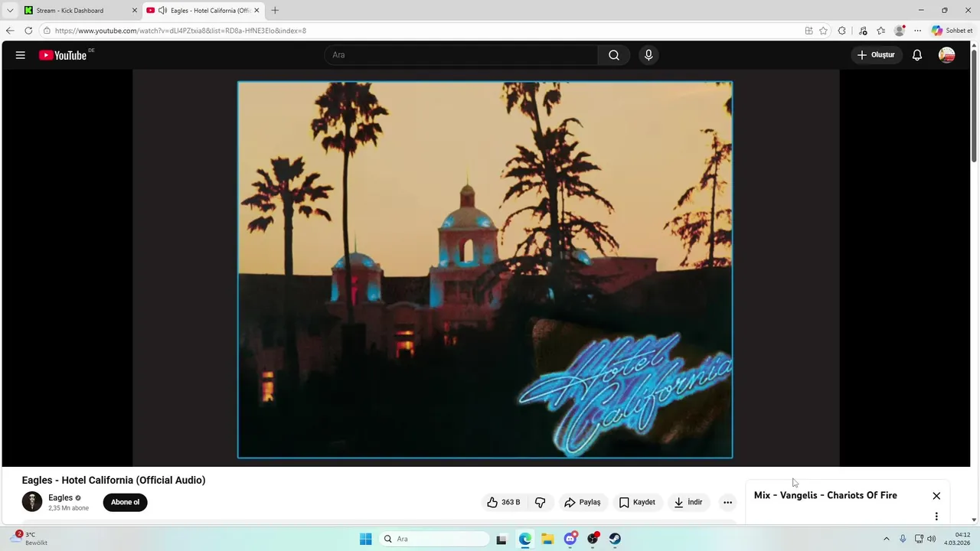This screenshot has height=551, width=980.
Task: Start voice search with the microphone
Action: [648, 55]
